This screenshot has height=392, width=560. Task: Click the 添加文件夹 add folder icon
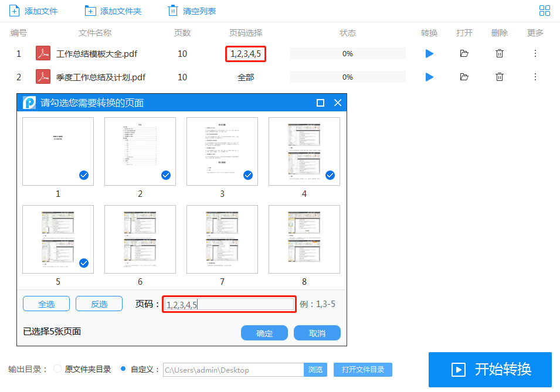click(x=90, y=11)
